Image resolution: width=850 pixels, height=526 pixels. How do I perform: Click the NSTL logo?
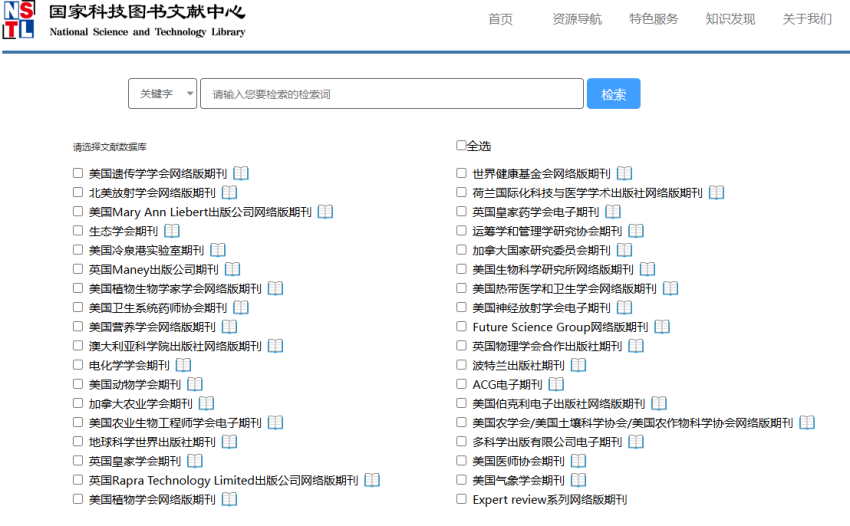pyautogui.click(x=20, y=20)
